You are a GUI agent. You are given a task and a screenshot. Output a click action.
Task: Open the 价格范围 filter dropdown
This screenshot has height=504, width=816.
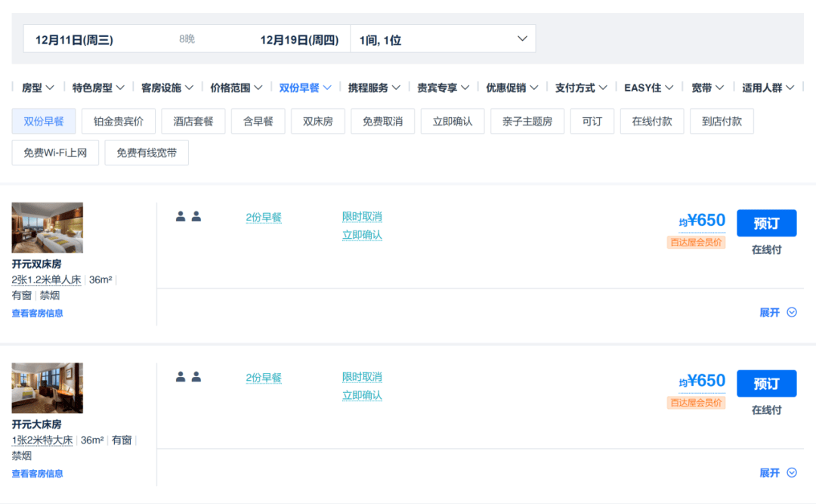click(235, 87)
